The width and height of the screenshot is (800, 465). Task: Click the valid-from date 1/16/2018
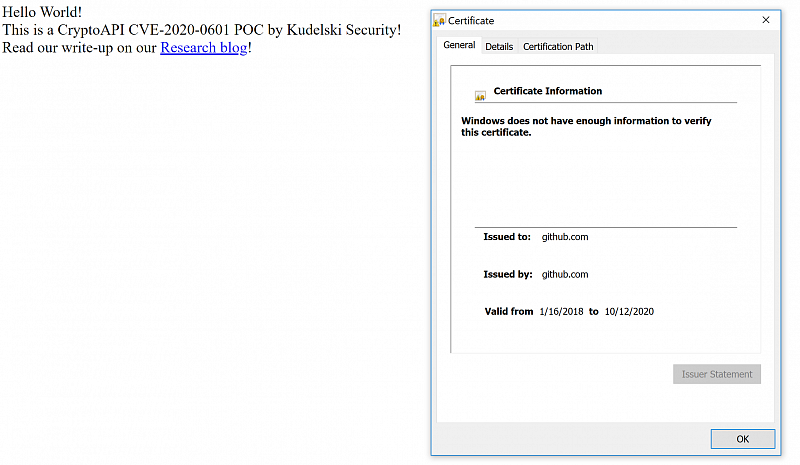[561, 311]
